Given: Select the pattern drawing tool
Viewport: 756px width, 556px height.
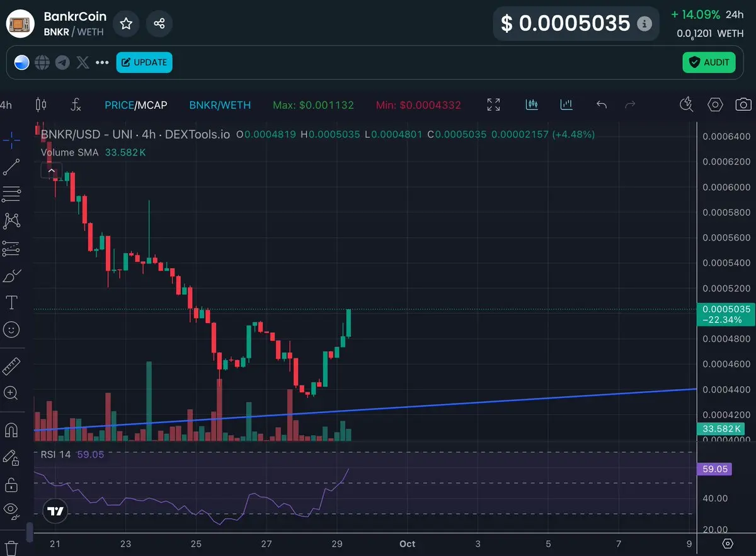Looking at the screenshot, I should coord(11,221).
